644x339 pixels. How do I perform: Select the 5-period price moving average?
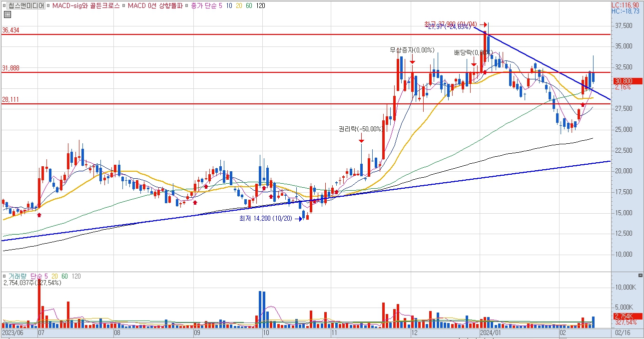coord(221,6)
